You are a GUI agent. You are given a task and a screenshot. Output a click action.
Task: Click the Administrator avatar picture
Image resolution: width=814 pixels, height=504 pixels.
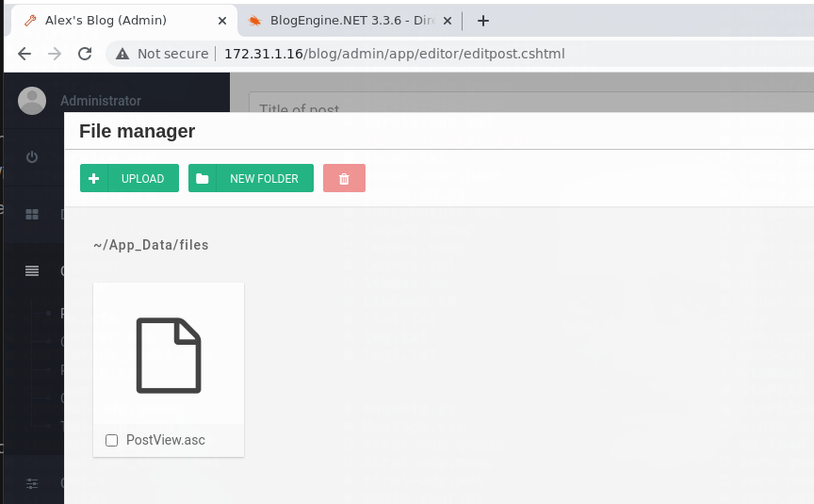click(x=32, y=101)
